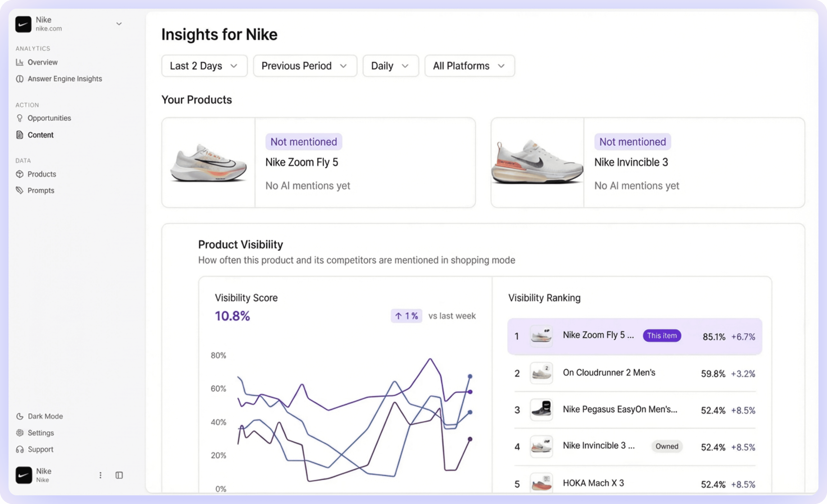Open Settings gear in sidebar
The image size is (827, 504).
(x=20, y=433)
